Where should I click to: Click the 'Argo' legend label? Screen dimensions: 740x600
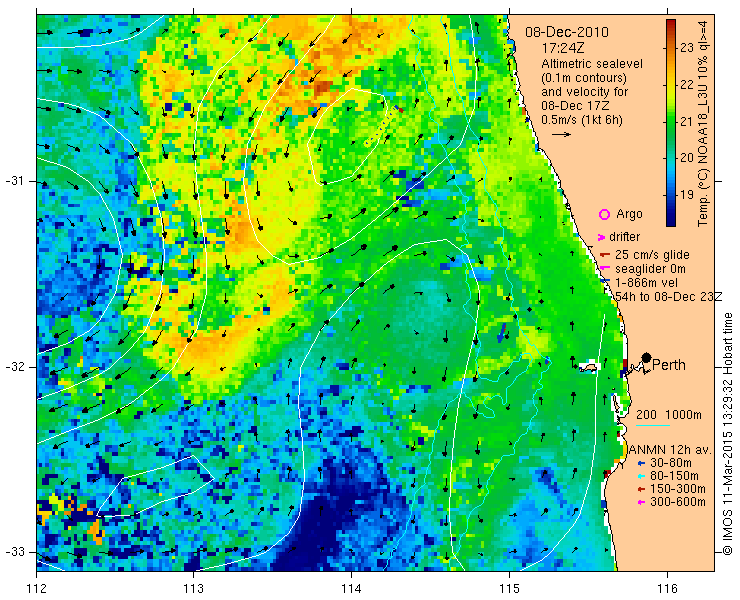pos(629,214)
